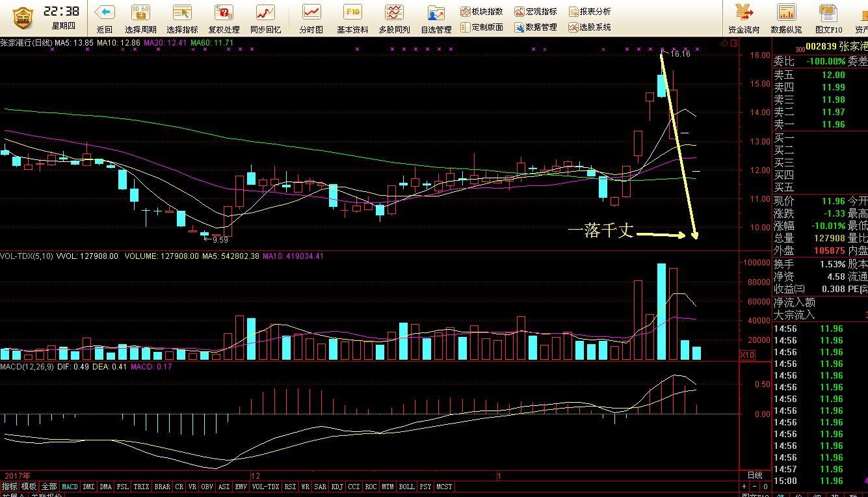The height and width of the screenshot is (497, 868).
Task: Click 现价 11.96 value
Action: point(833,202)
